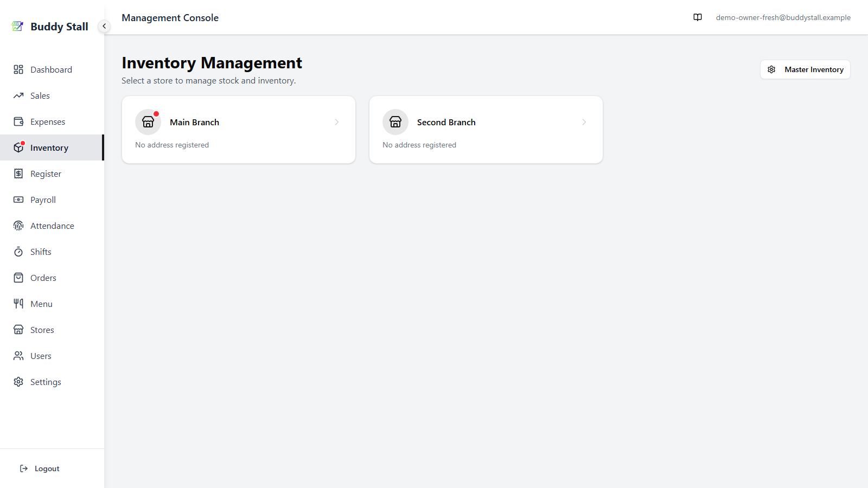The image size is (868, 488).
Task: Open Sales via trending-line icon
Action: click(18, 95)
